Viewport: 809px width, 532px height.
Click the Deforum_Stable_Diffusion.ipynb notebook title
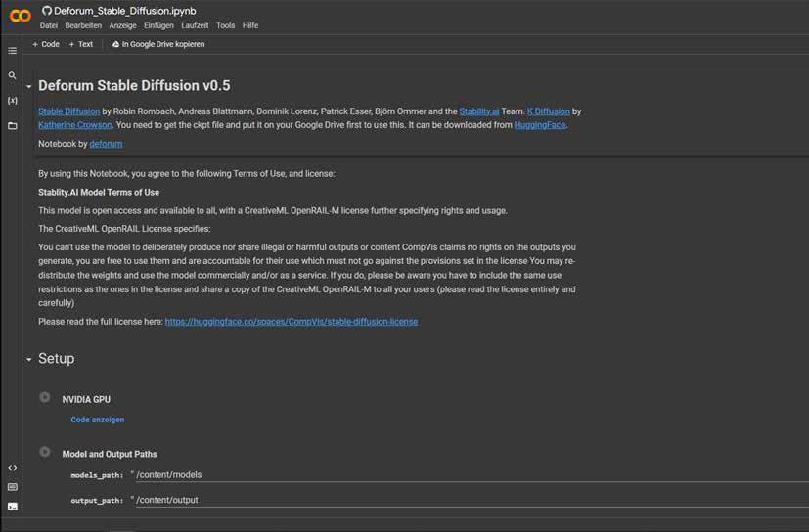125,11
